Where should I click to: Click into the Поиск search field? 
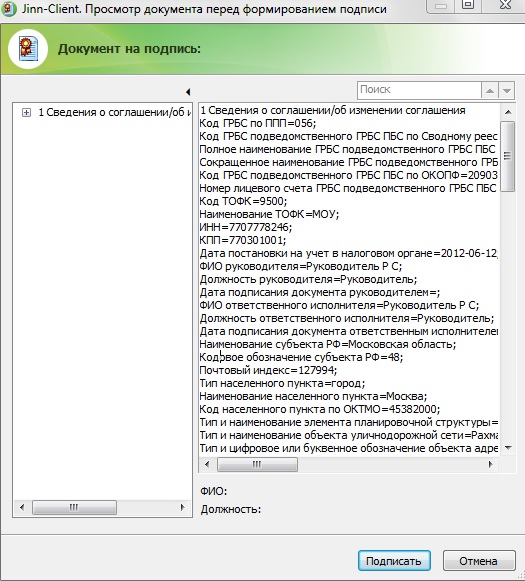(x=419, y=90)
